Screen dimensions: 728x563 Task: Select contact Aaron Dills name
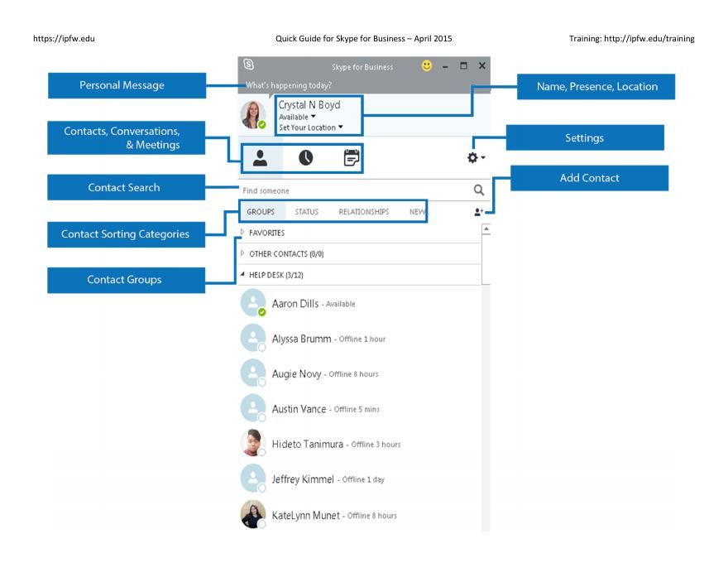click(x=295, y=304)
